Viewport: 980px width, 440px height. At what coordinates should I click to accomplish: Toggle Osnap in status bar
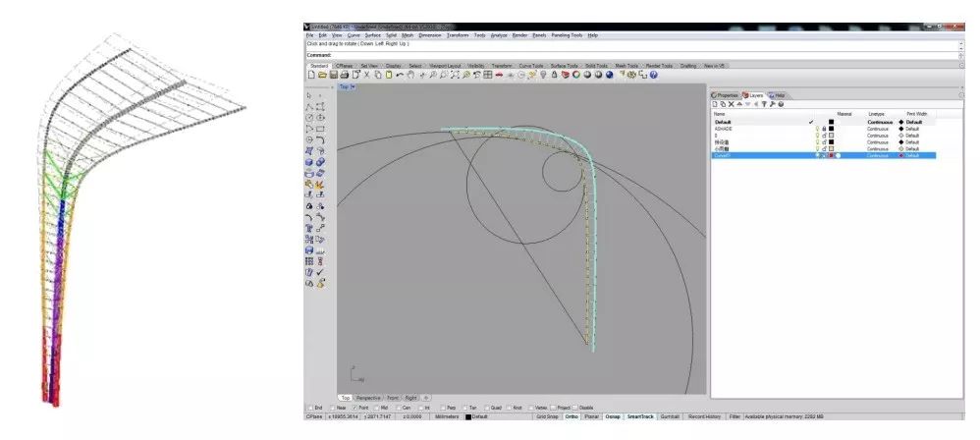tap(613, 416)
